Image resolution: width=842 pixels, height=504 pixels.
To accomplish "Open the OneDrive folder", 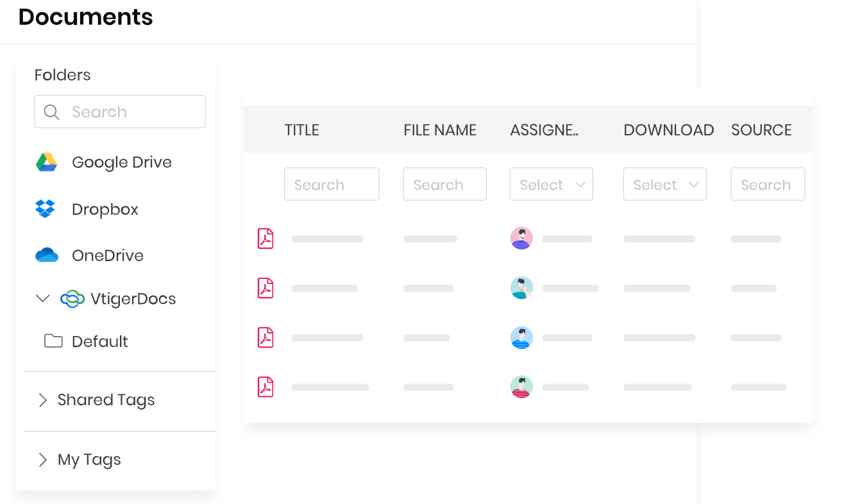I will (x=106, y=255).
